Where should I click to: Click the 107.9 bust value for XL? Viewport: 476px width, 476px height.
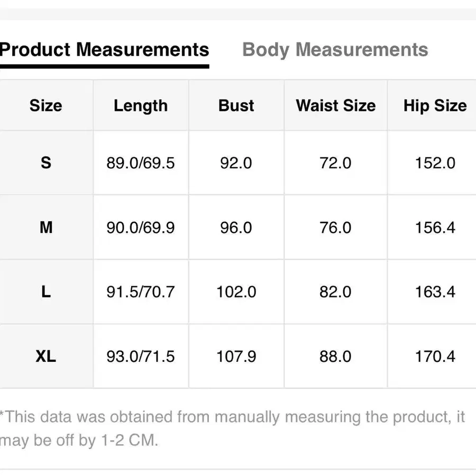236,356
